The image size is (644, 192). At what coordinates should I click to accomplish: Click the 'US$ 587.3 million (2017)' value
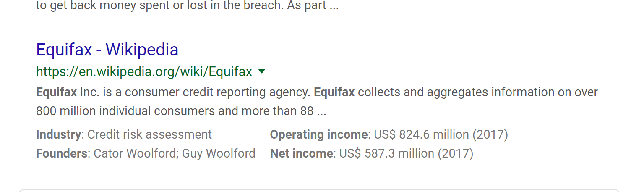[406, 153]
